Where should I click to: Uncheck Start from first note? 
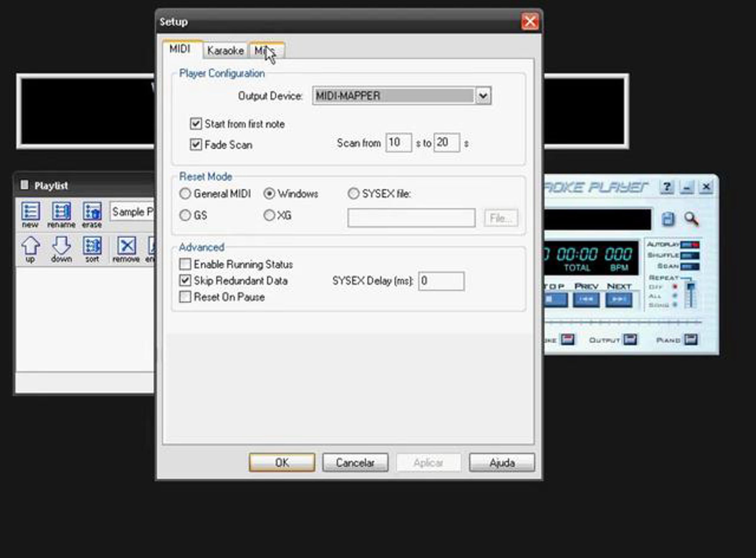pyautogui.click(x=196, y=124)
